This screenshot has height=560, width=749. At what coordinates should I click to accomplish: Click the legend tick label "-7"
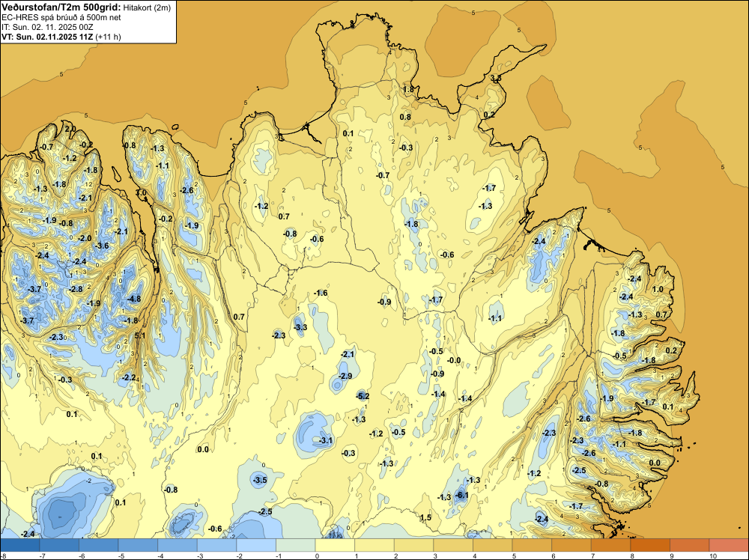tap(43, 556)
